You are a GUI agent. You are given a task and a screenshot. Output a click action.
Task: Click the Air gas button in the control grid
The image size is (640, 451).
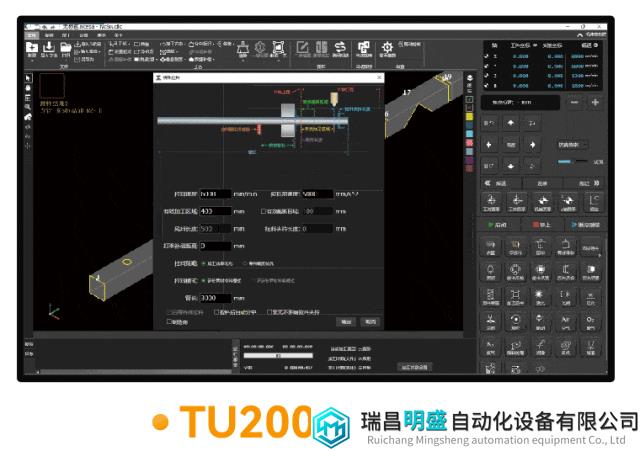coord(565,322)
